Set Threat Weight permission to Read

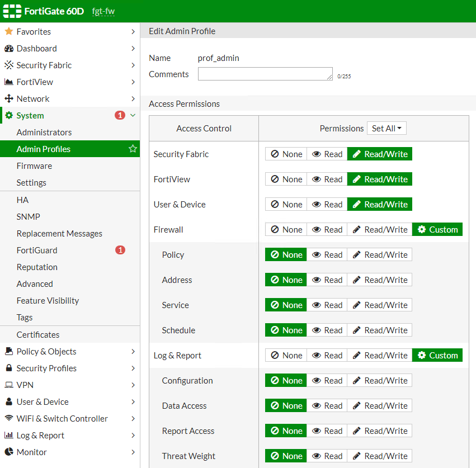point(327,456)
